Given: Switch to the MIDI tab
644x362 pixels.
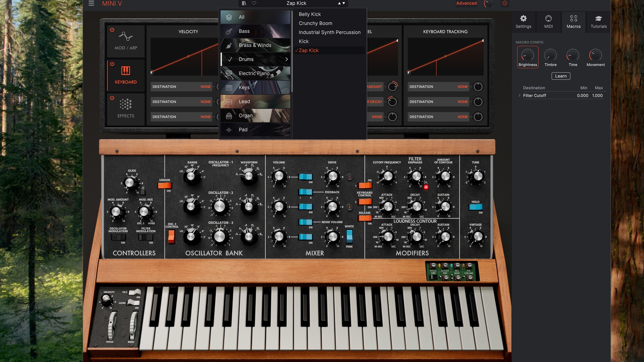Looking at the screenshot, I should pos(548,22).
